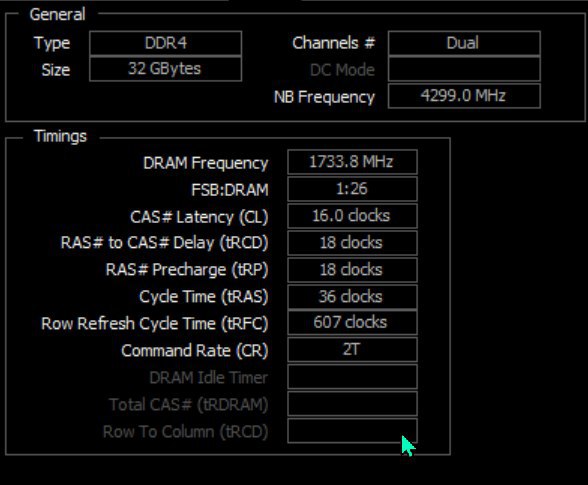
Task: Click the Size label
Action: [56, 70]
